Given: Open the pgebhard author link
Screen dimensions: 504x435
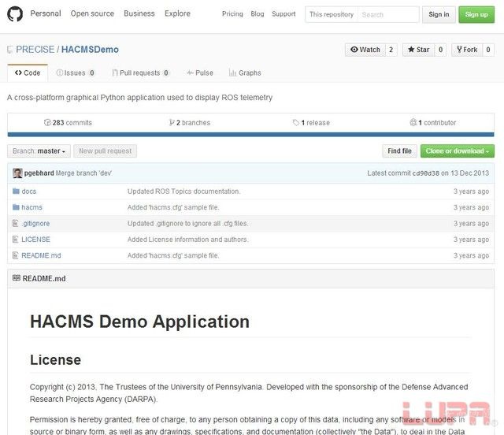Looking at the screenshot, I should 39,173.
